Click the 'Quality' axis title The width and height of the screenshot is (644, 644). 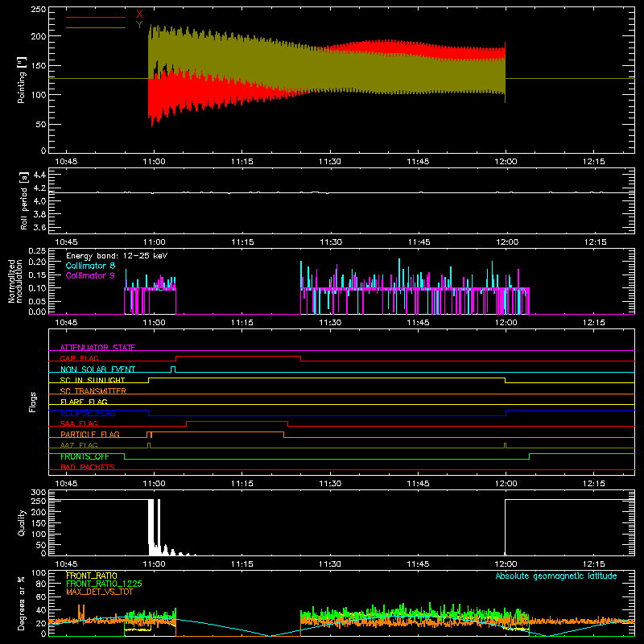pyautogui.click(x=22, y=522)
